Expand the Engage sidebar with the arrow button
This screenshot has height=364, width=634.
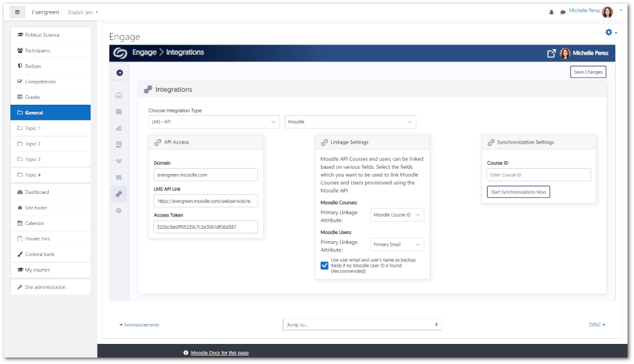click(x=120, y=72)
